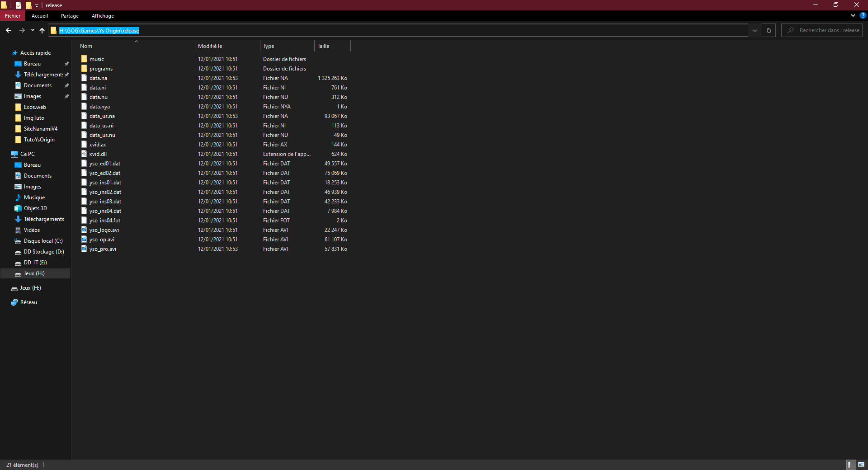Open the Partage ribbon tab
The image size is (868, 470).
coord(70,16)
